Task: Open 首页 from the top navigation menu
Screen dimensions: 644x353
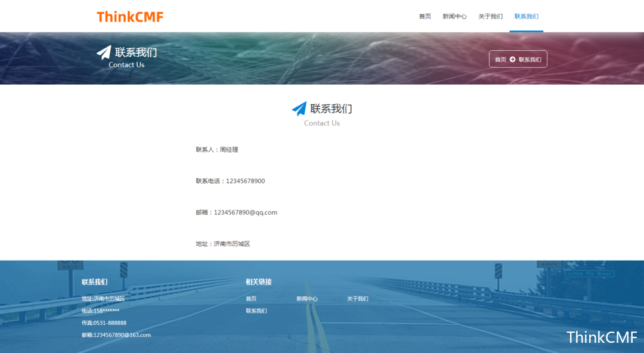Action: (425, 17)
